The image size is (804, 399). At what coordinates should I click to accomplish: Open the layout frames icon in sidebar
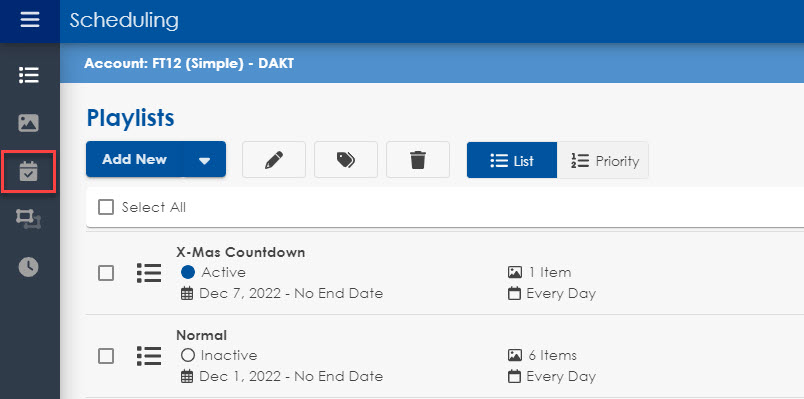click(28, 219)
